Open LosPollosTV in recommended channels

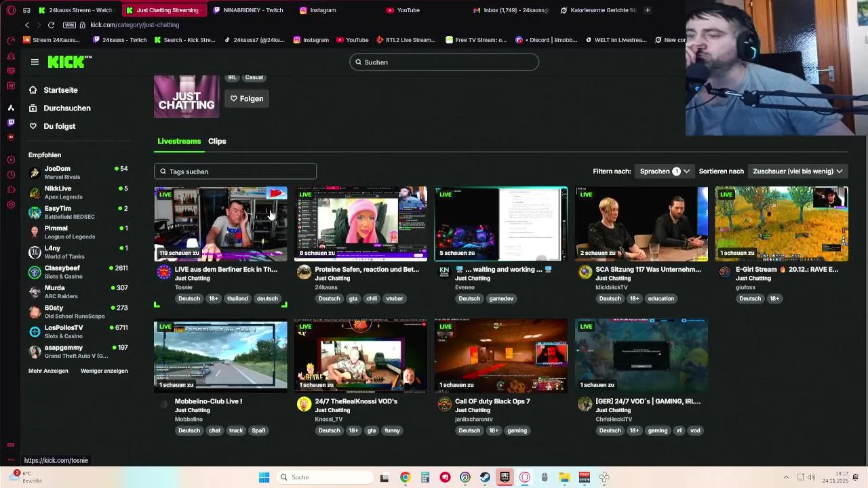[78, 331]
